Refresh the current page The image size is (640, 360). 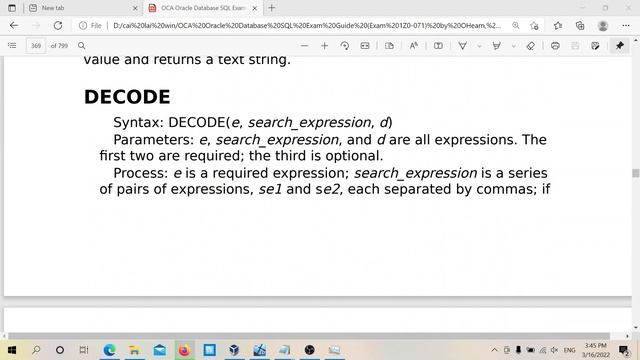(58, 26)
